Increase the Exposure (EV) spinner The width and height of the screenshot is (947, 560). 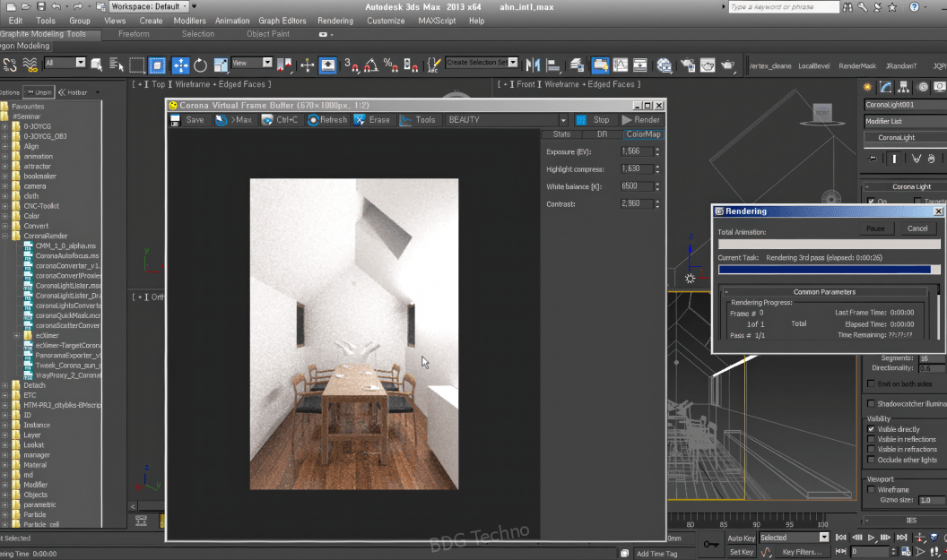click(x=657, y=149)
